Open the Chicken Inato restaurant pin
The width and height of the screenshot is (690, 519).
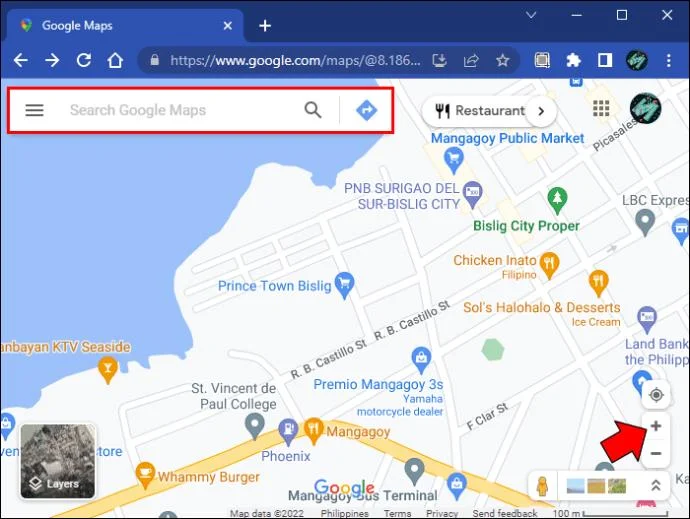tap(549, 265)
